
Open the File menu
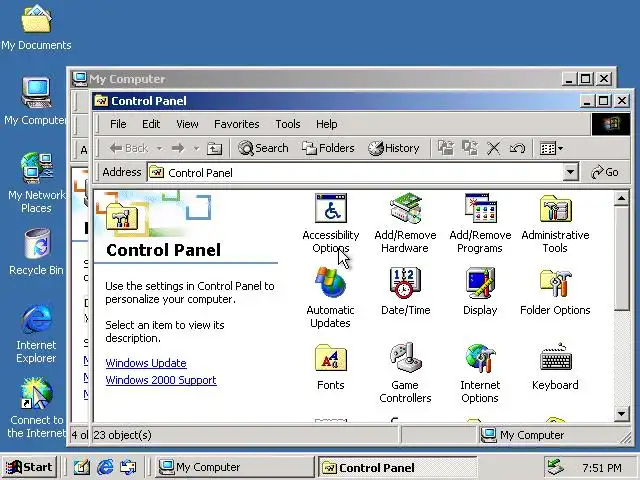118,124
